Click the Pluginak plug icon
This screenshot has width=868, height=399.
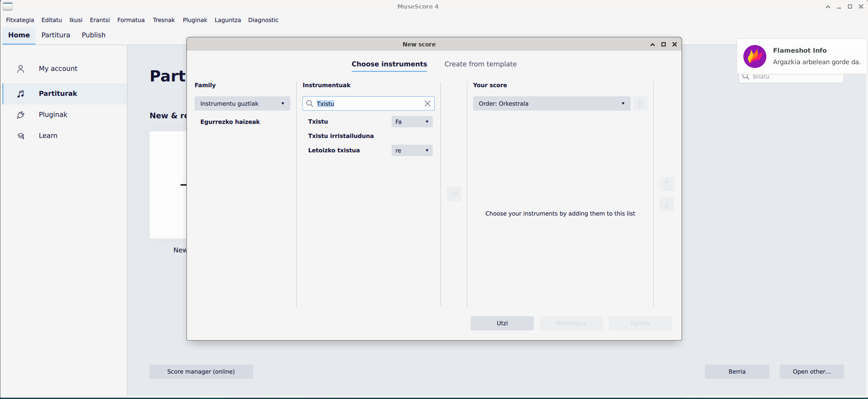(x=21, y=115)
